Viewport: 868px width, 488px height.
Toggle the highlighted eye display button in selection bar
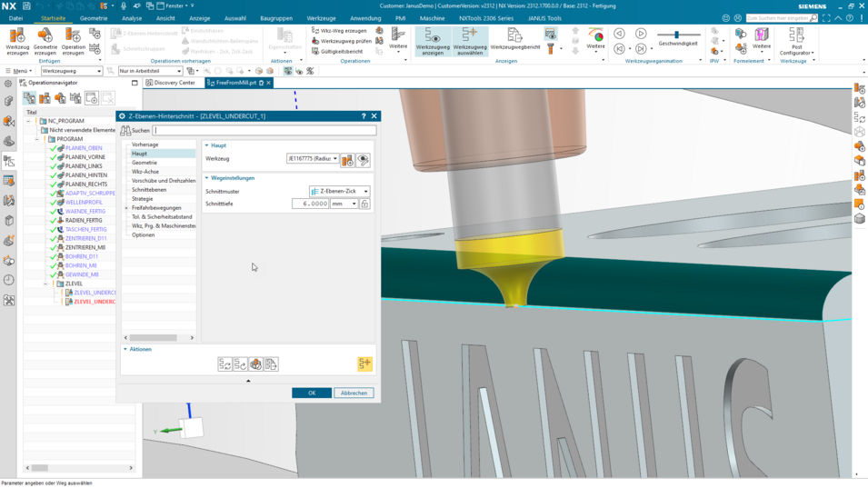coord(288,71)
